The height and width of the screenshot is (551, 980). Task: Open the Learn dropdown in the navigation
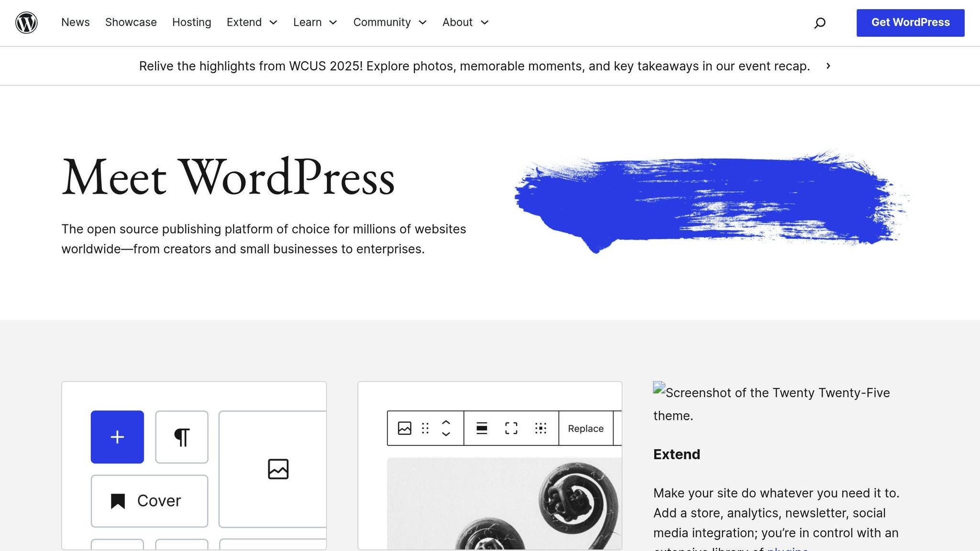click(x=315, y=22)
